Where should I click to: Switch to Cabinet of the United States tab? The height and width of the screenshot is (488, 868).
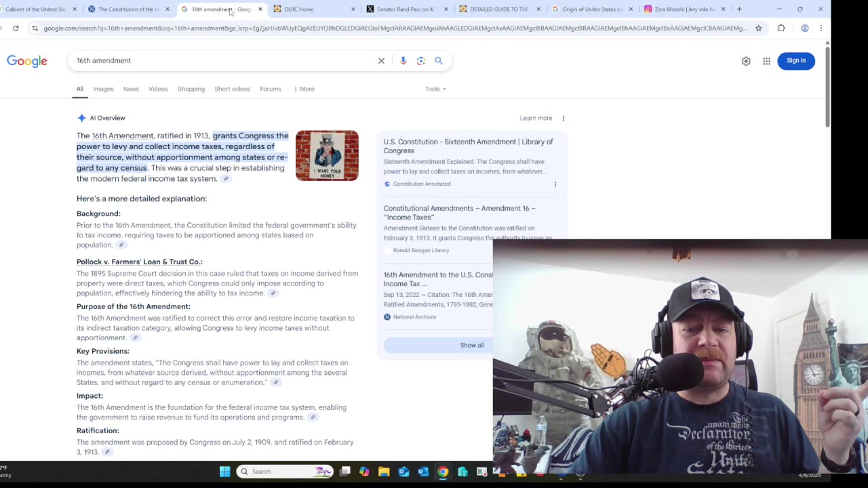tap(39, 9)
